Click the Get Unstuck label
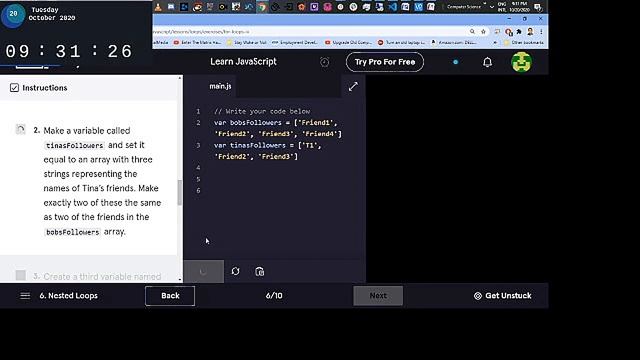The width and height of the screenshot is (640, 360). tap(508, 296)
